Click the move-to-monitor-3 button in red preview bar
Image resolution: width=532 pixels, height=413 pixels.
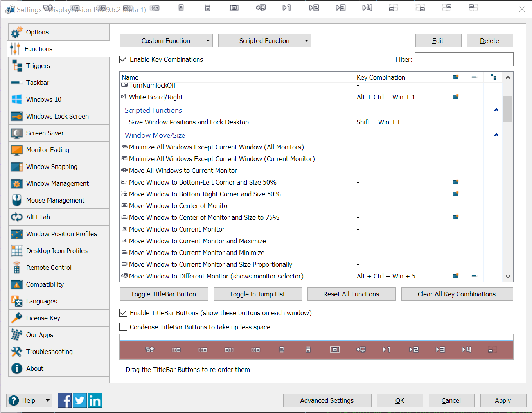point(440,350)
